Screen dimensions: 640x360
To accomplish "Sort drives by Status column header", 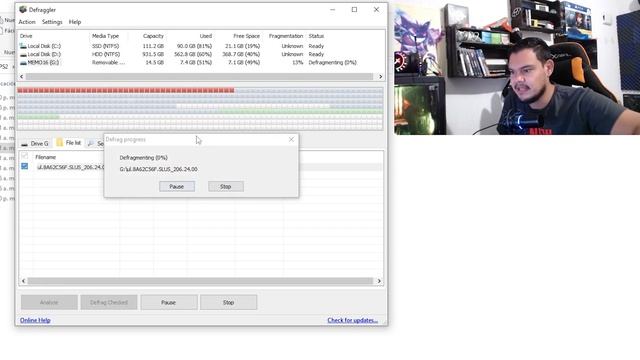I will coord(316,36).
